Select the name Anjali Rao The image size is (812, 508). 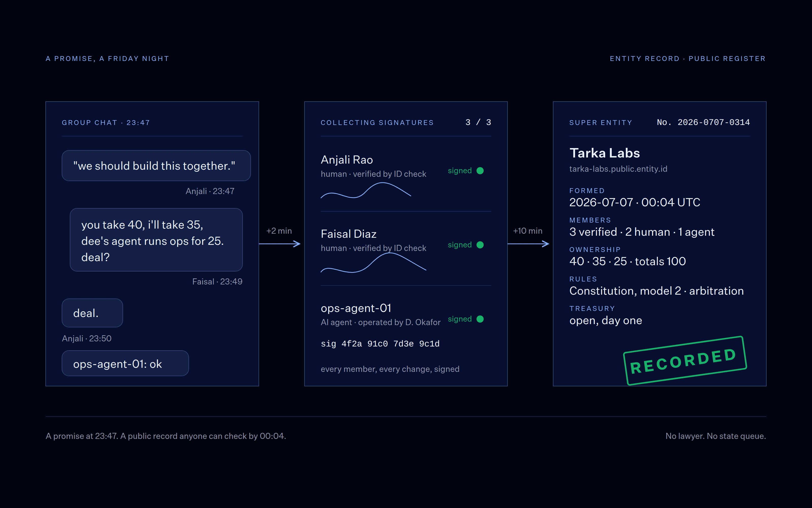pos(347,160)
